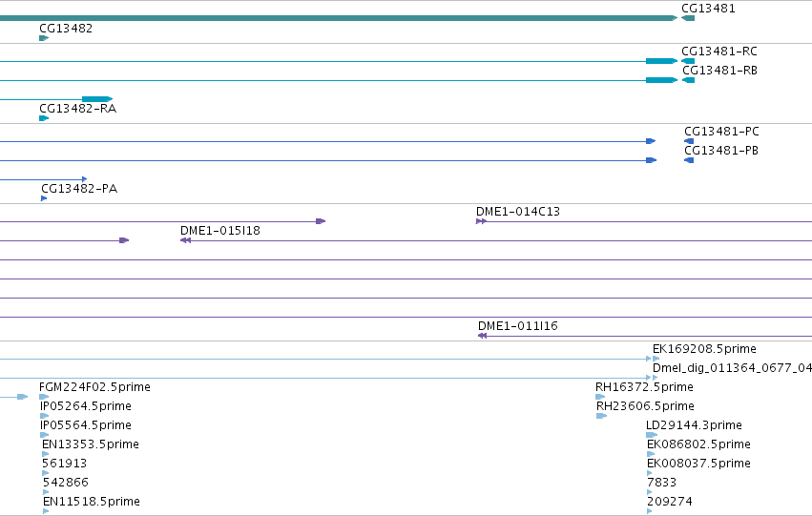Select EST EK008037.5prime label
812x516 pixels.
point(698,464)
